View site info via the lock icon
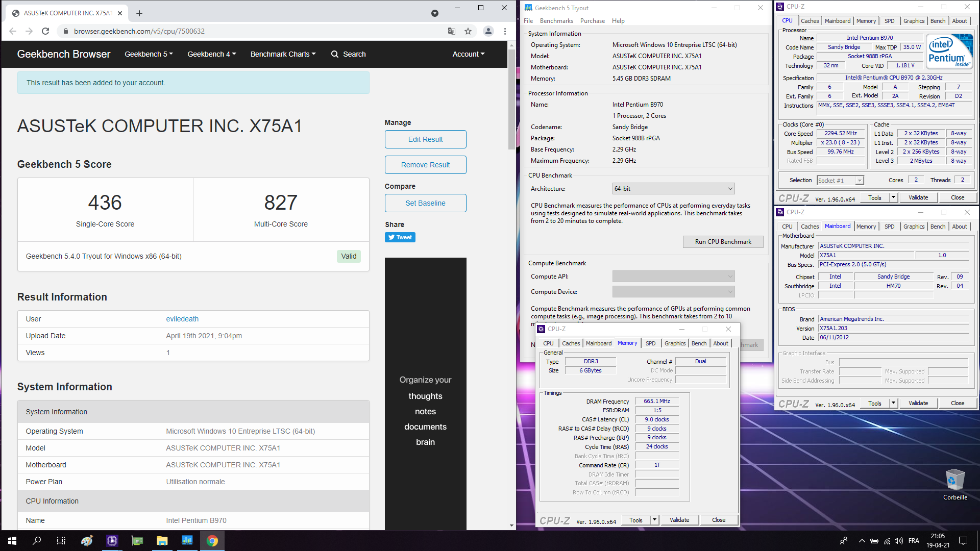Viewport: 980px width, 551px height. [65, 31]
